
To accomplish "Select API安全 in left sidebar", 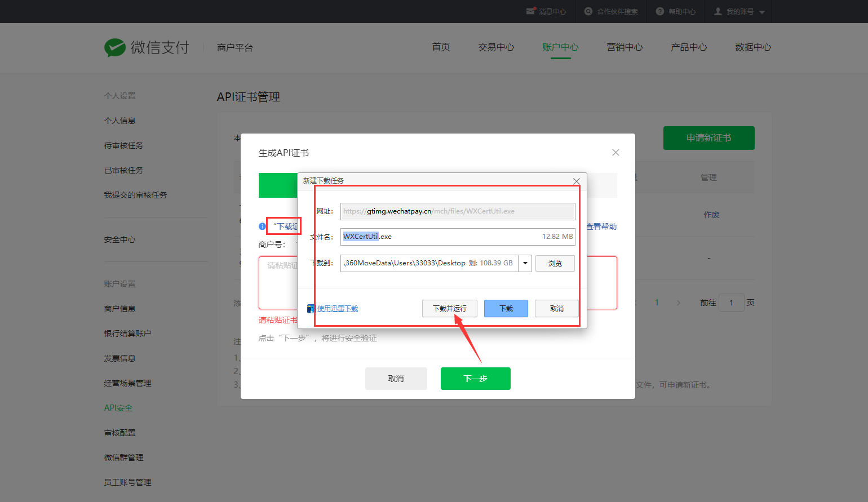I will click(x=118, y=408).
